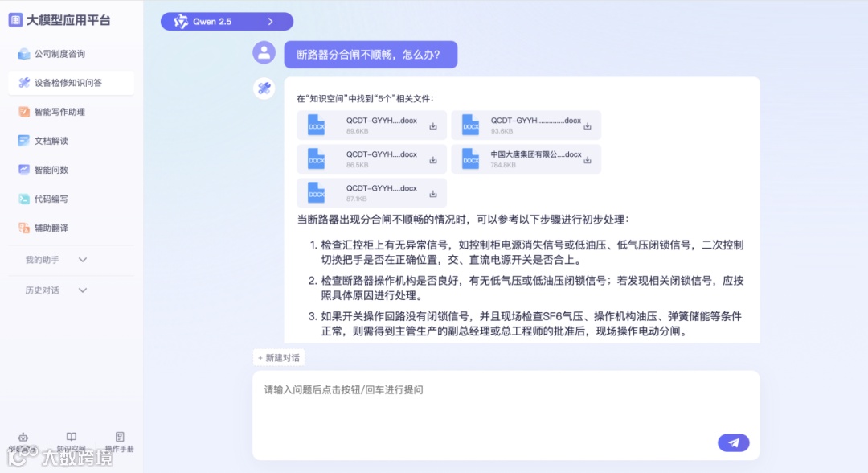Open the 89.6KB docx file card

(x=371, y=125)
